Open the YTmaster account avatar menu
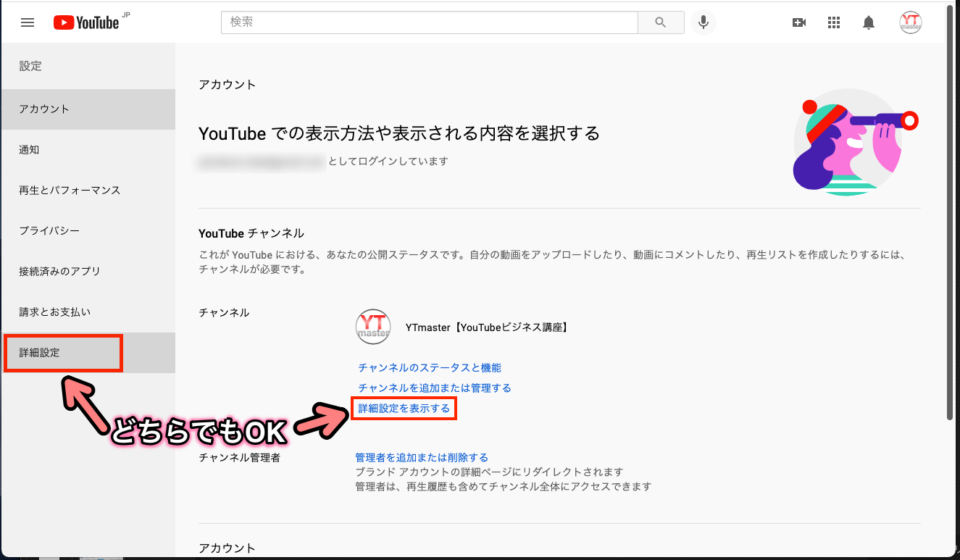 point(911,22)
